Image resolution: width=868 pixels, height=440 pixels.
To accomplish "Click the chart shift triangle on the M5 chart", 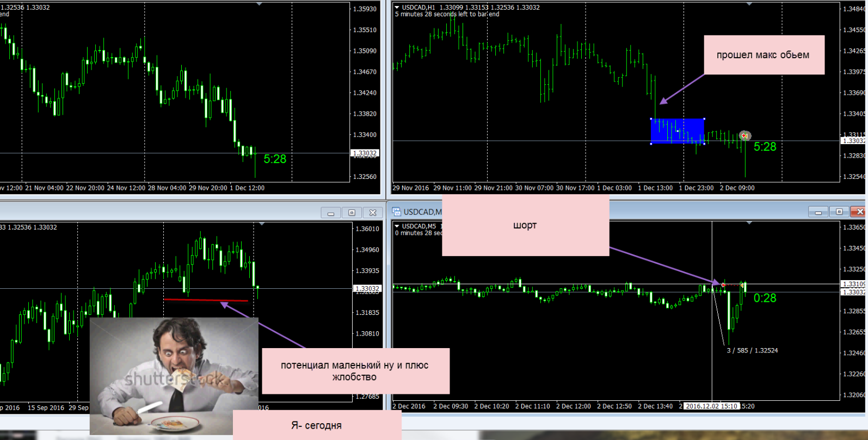I will coord(749,223).
